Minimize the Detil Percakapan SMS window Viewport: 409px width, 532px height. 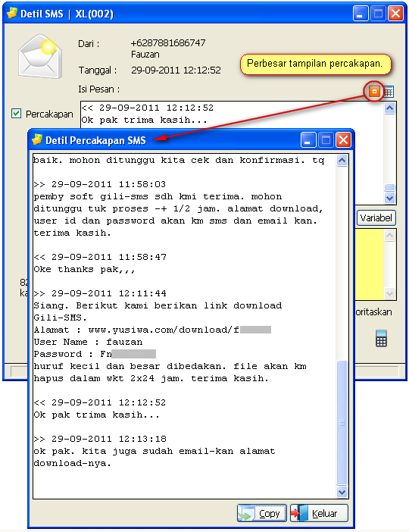tap(308, 139)
